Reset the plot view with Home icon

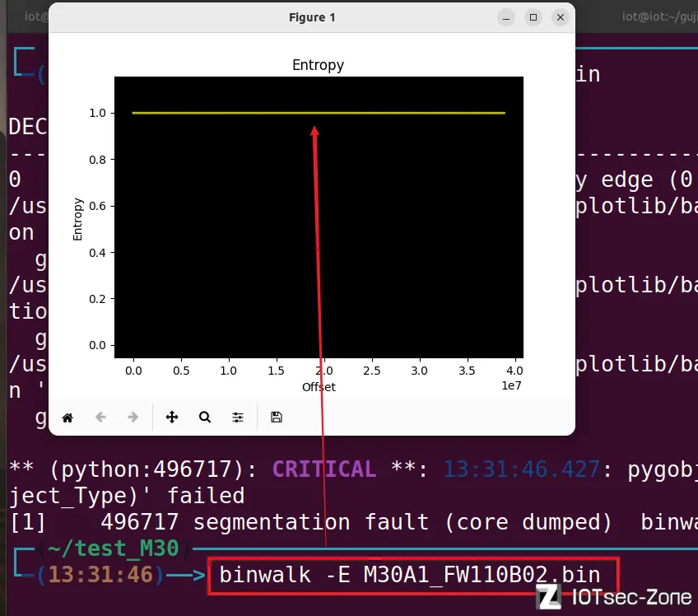(67, 418)
